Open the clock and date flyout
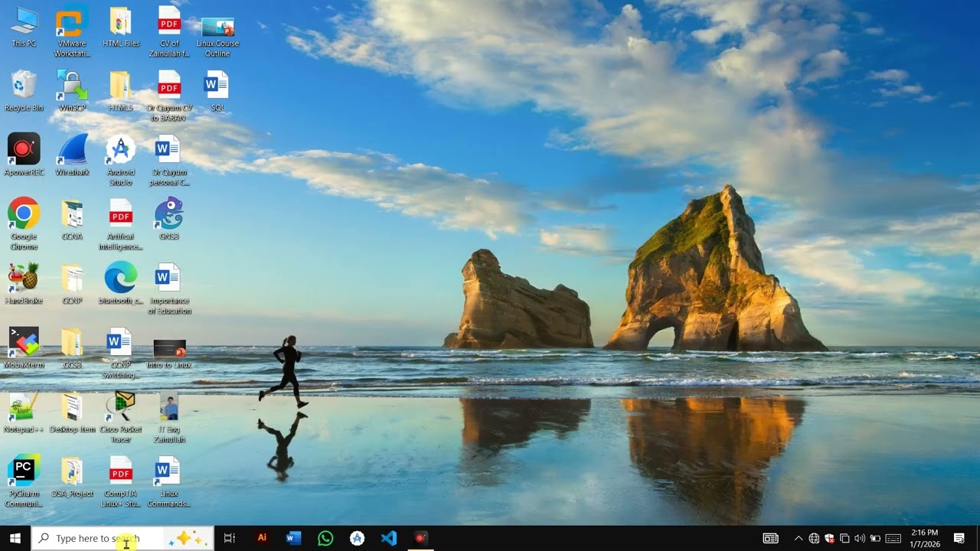This screenshot has height=551, width=980. [924, 538]
